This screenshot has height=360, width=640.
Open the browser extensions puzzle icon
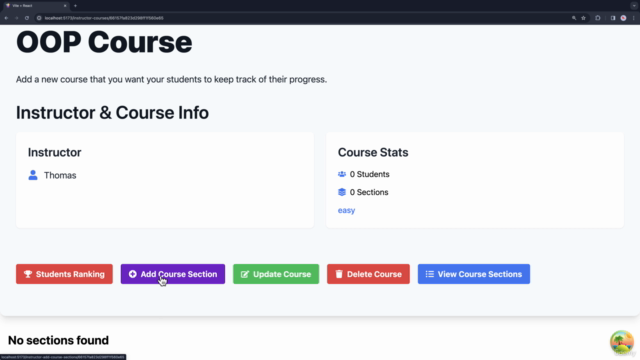(x=598, y=18)
